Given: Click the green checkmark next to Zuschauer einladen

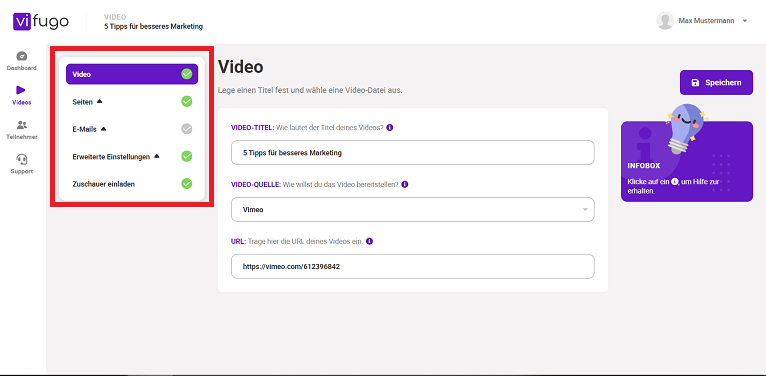Looking at the screenshot, I should coord(187,184).
